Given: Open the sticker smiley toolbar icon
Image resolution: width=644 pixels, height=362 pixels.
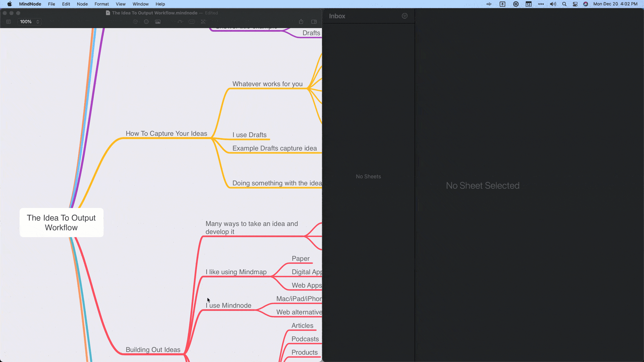Looking at the screenshot, I should (x=147, y=22).
